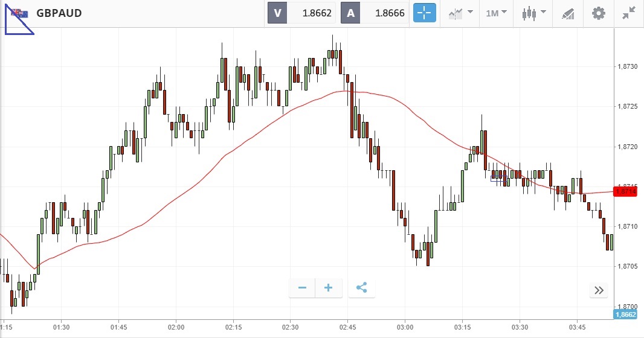Open the drawing tools icon
644x338 pixels.
(x=568, y=13)
